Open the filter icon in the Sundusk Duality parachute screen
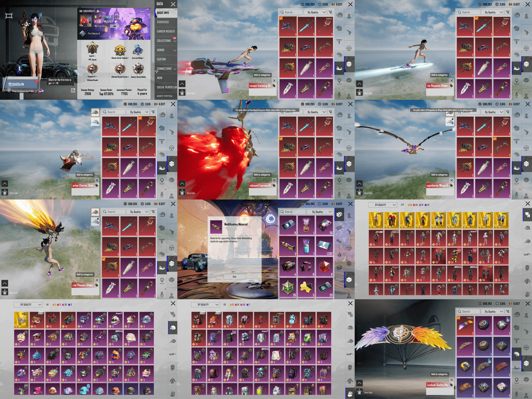532x399 pixels. tap(508, 311)
